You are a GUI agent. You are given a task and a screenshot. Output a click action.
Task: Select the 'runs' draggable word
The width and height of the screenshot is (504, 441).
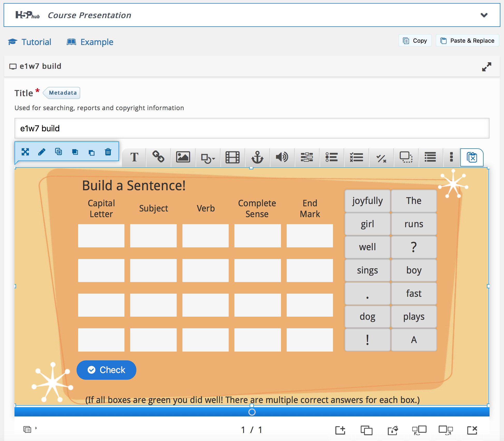(x=414, y=224)
